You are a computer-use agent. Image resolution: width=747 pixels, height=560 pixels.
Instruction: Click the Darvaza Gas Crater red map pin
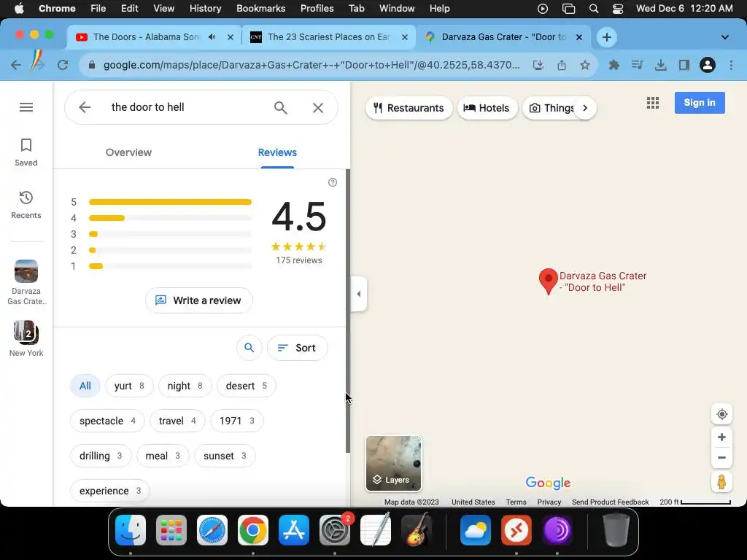[x=549, y=281]
